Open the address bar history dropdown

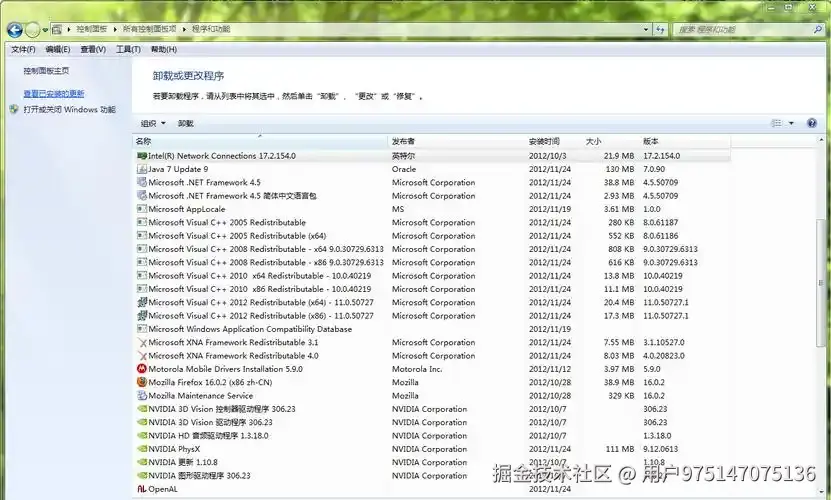click(646, 30)
